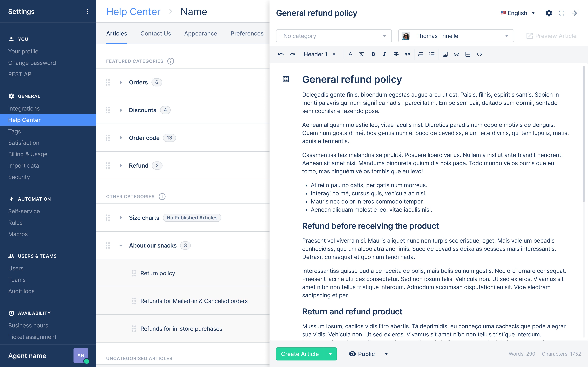Clear text formatting

362,54
